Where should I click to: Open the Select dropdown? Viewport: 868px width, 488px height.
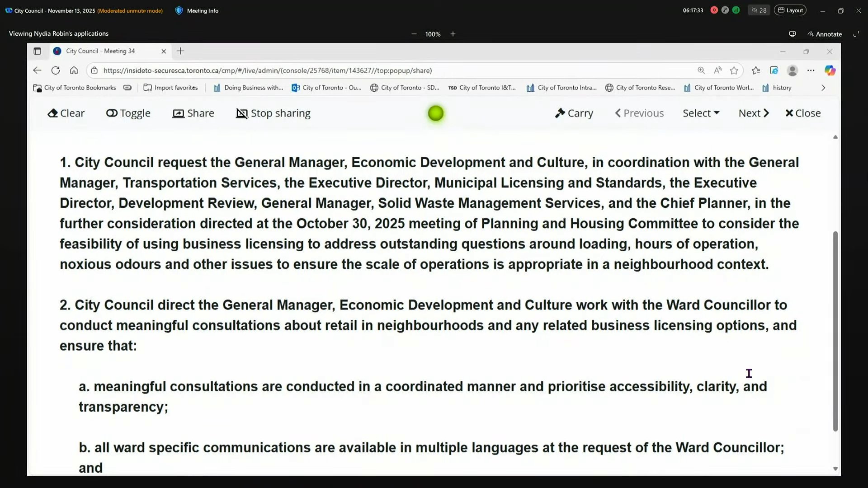[x=701, y=113]
